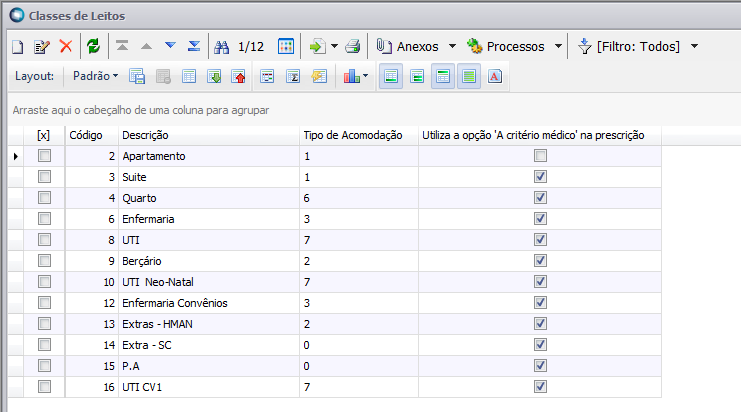Toggle highlighted grid header band icon

tap(443, 76)
